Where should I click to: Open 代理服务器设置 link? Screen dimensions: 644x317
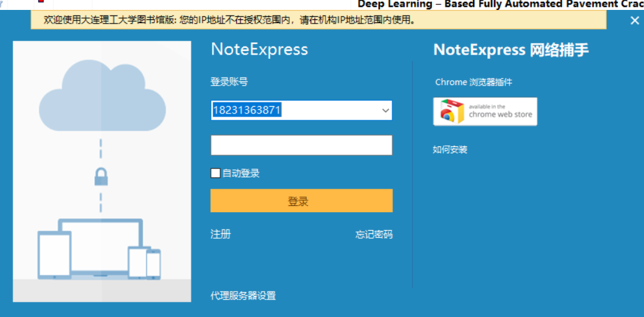coord(243,296)
